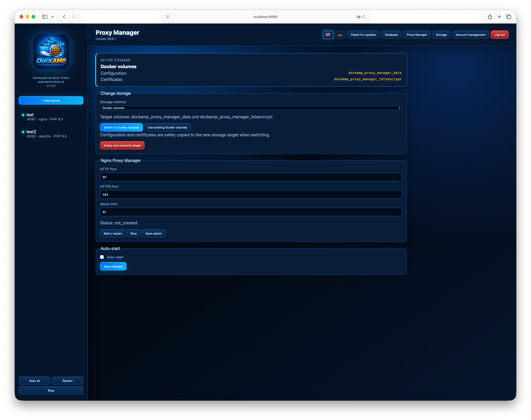This screenshot has height=420, width=531.
Task: Click Use existing Docker volumes
Action: 167,127
